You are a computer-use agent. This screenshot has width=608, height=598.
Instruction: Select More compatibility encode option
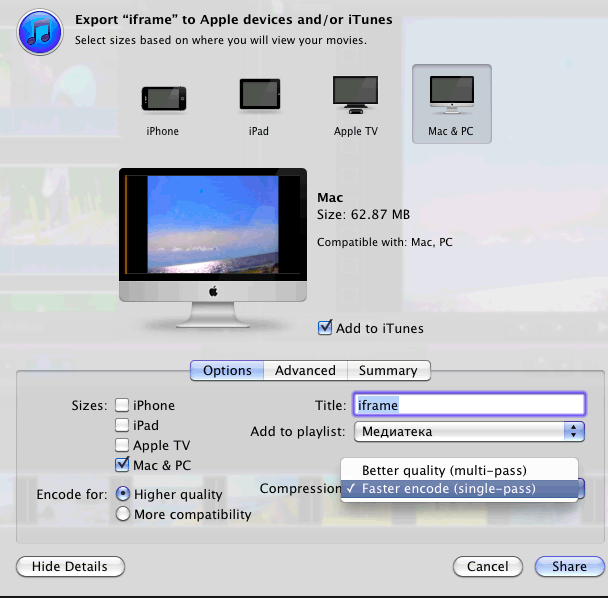123,514
